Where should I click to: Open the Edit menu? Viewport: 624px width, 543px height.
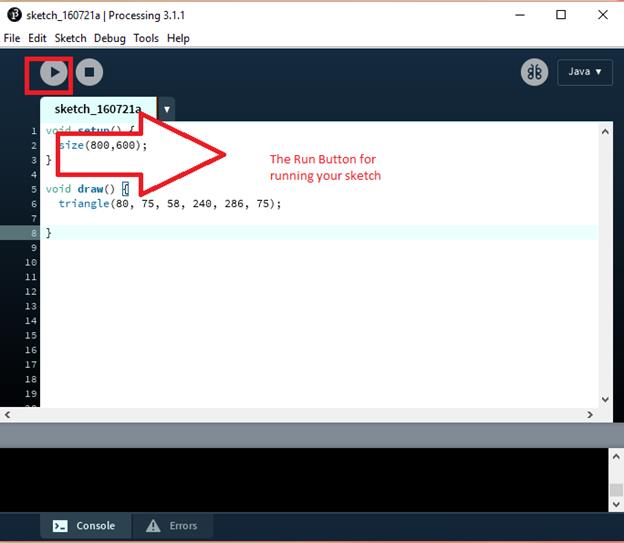coord(37,38)
